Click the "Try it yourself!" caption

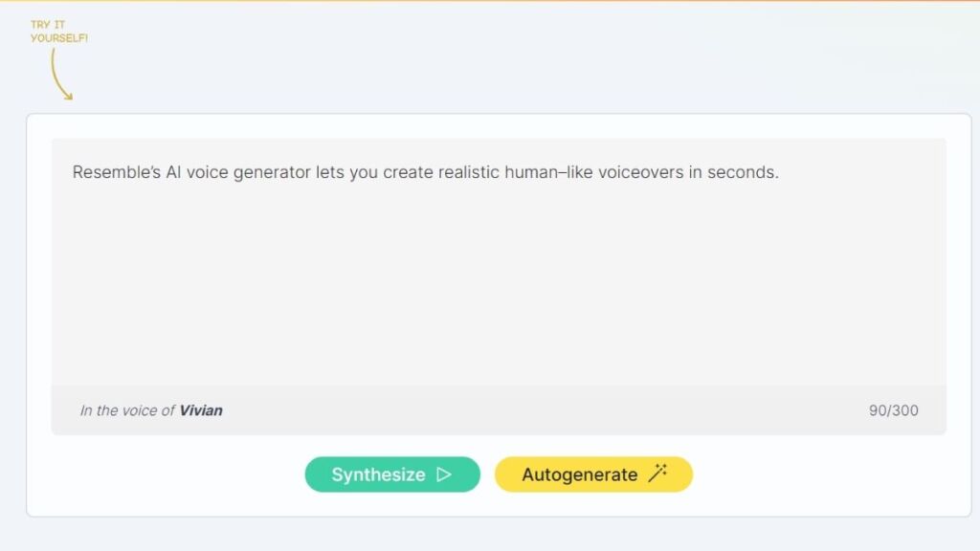click(59, 32)
